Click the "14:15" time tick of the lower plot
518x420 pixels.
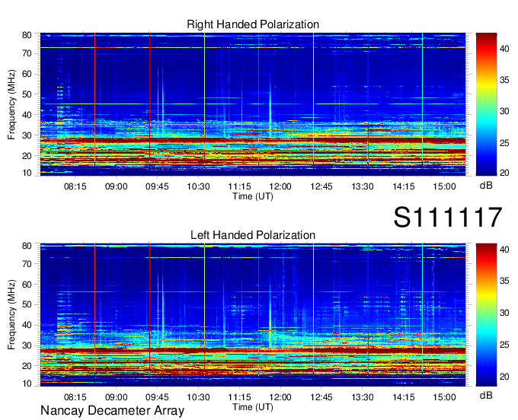(x=404, y=397)
